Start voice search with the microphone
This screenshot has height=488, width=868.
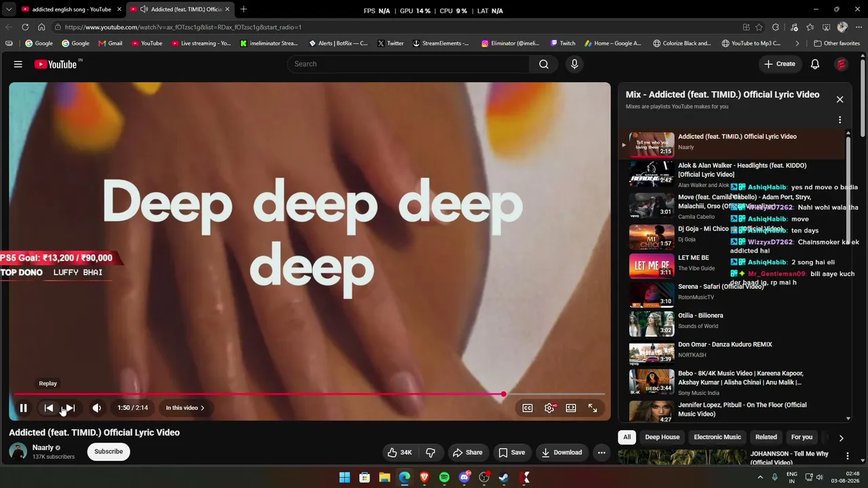click(574, 64)
